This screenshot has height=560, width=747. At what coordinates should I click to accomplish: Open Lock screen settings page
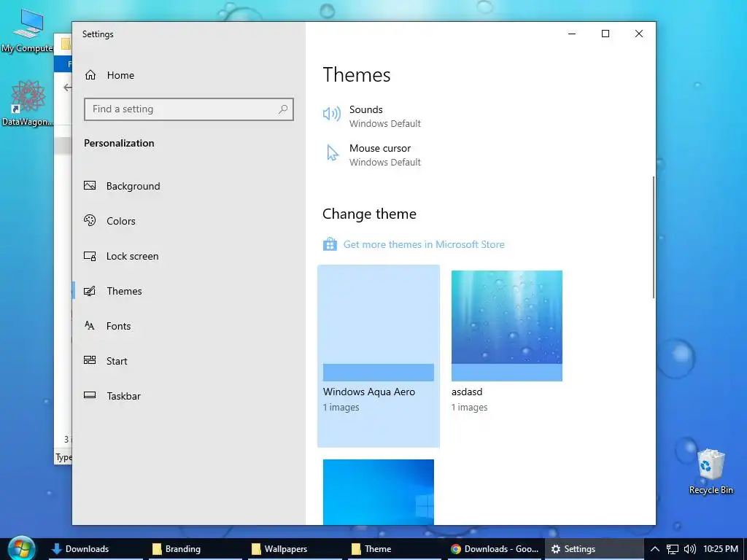pyautogui.click(x=188, y=256)
